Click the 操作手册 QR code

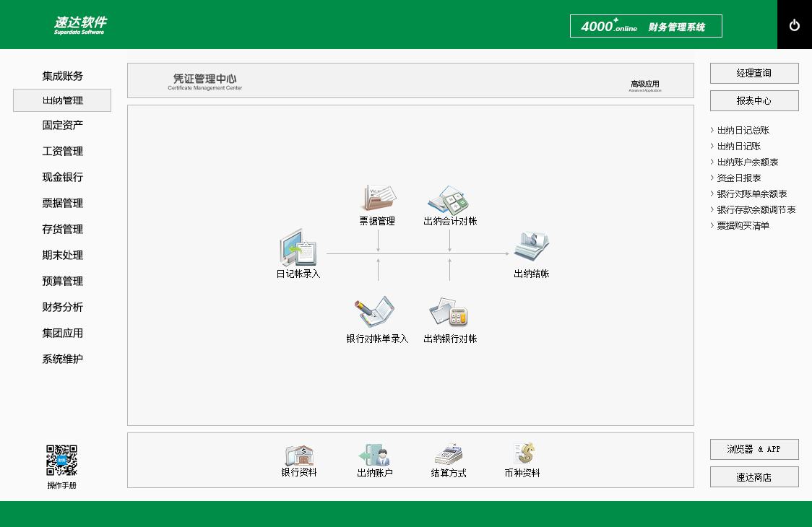click(x=62, y=461)
